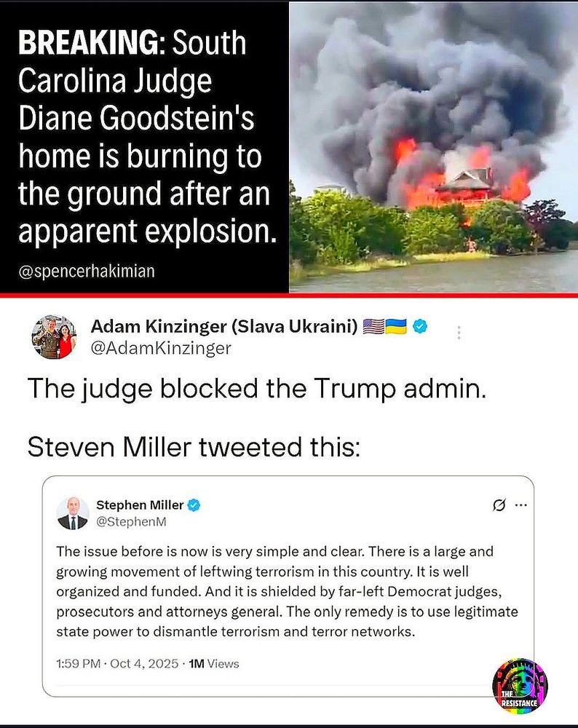This screenshot has height=728, width=578.
Task: Click the 1M Views counter
Action: click(214, 664)
